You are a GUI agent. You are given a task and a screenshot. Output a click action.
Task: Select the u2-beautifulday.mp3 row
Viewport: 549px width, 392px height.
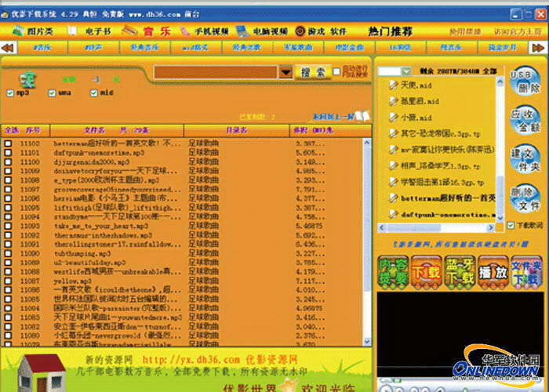pyautogui.click(x=182, y=263)
